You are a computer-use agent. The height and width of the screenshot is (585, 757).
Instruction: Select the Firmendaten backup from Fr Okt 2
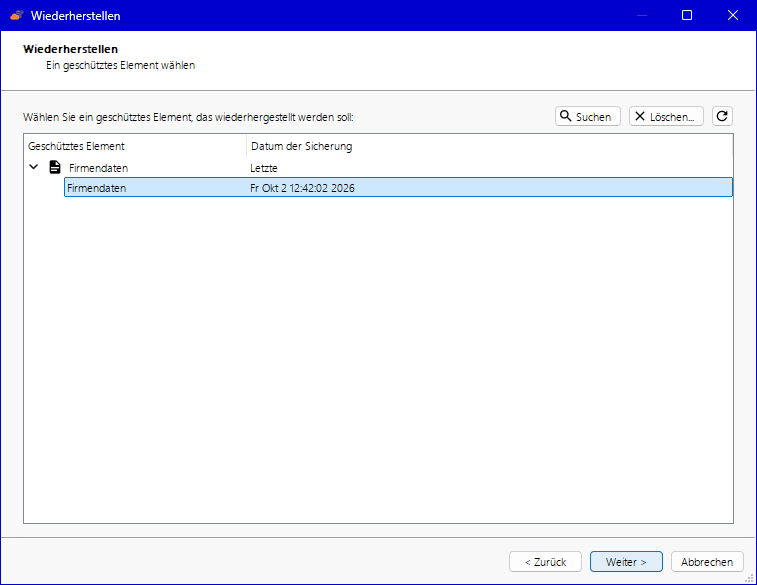[398, 187]
